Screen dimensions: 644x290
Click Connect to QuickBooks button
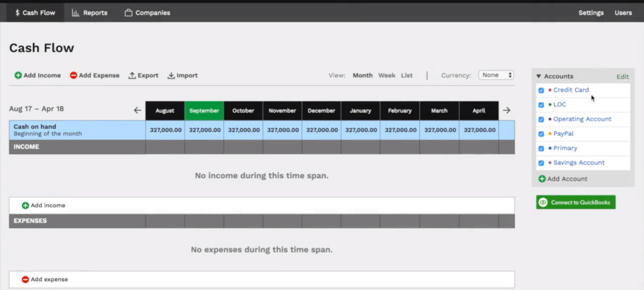(576, 202)
